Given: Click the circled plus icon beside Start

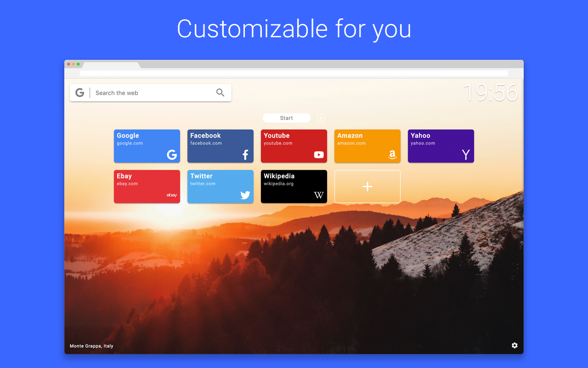Looking at the screenshot, I should (x=321, y=118).
